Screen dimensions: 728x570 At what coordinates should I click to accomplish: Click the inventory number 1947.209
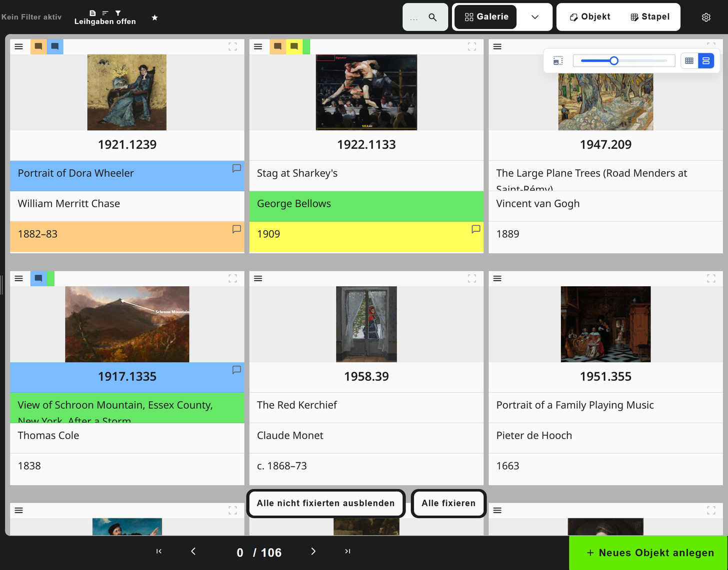pyautogui.click(x=606, y=145)
